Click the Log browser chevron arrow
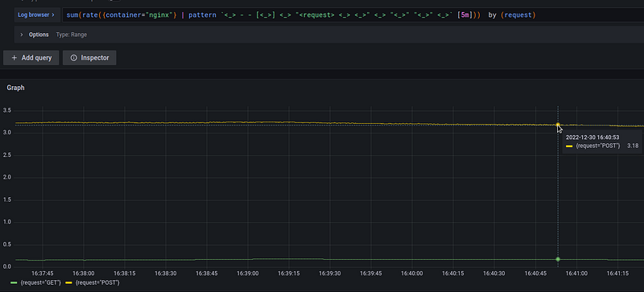This screenshot has height=292, width=644. (x=53, y=14)
